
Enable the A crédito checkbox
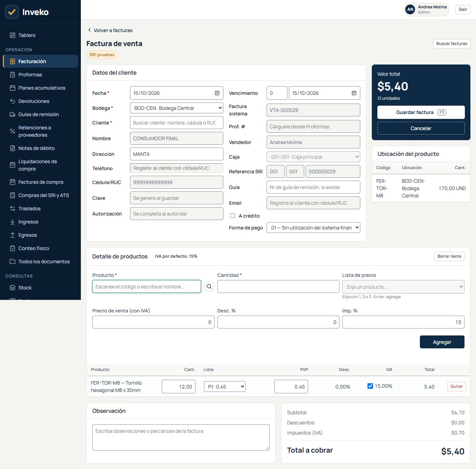(x=232, y=216)
